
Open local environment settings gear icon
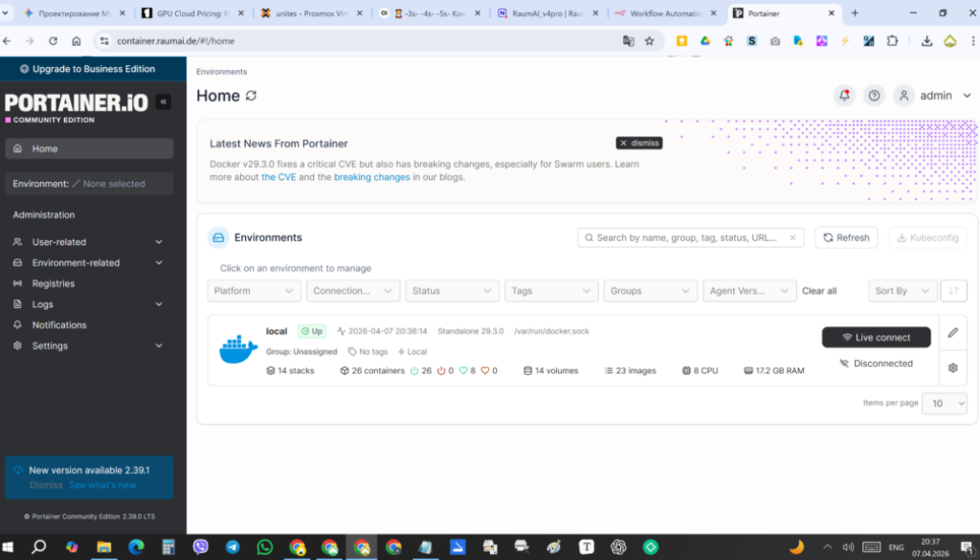952,368
